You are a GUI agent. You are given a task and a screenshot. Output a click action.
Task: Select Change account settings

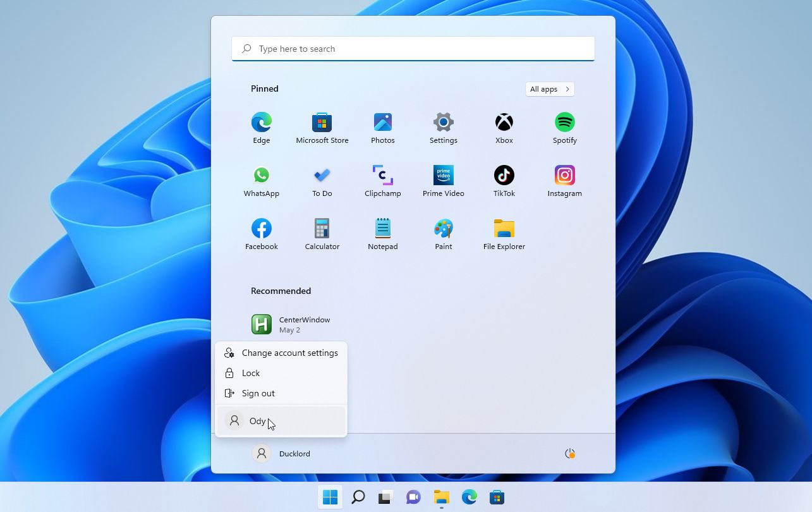click(x=281, y=353)
